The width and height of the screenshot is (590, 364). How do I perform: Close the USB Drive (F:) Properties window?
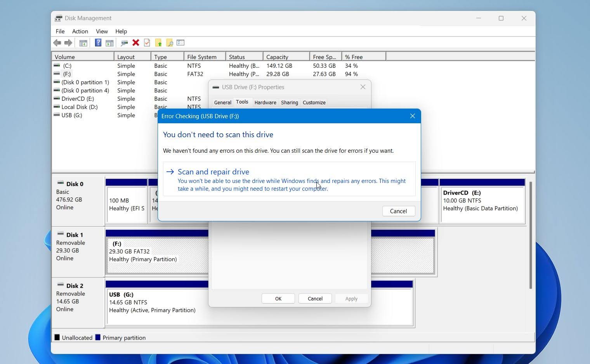(363, 87)
